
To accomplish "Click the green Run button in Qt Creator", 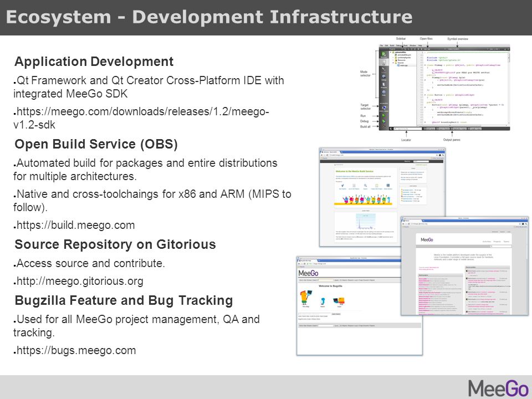I will [x=383, y=116].
